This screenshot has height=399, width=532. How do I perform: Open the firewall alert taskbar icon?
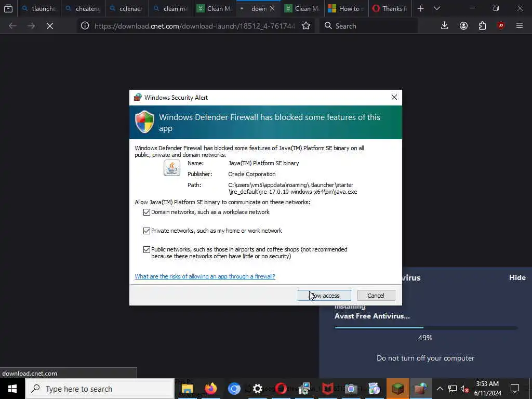(421, 389)
